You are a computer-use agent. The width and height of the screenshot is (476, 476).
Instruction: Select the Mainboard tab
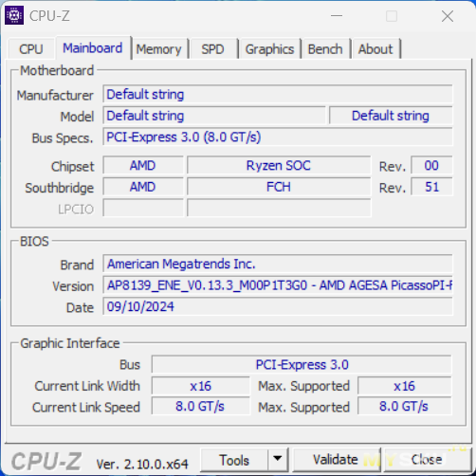(93, 48)
